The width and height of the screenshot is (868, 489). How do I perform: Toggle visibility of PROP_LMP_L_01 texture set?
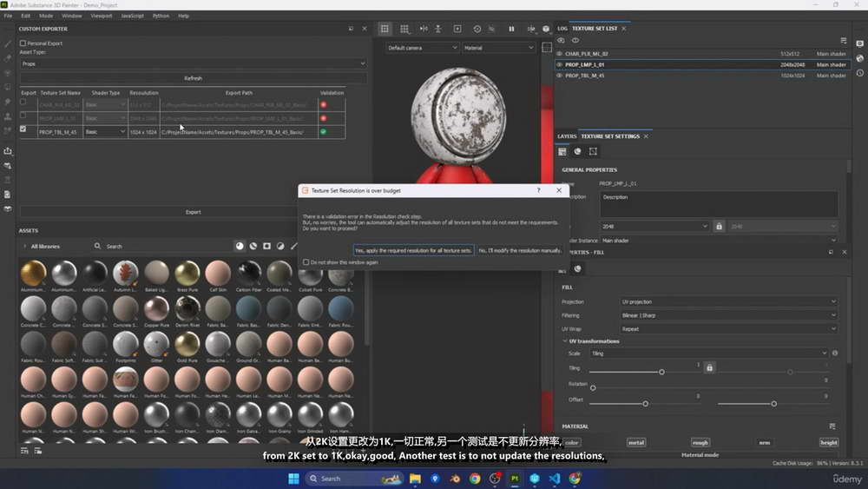(559, 65)
